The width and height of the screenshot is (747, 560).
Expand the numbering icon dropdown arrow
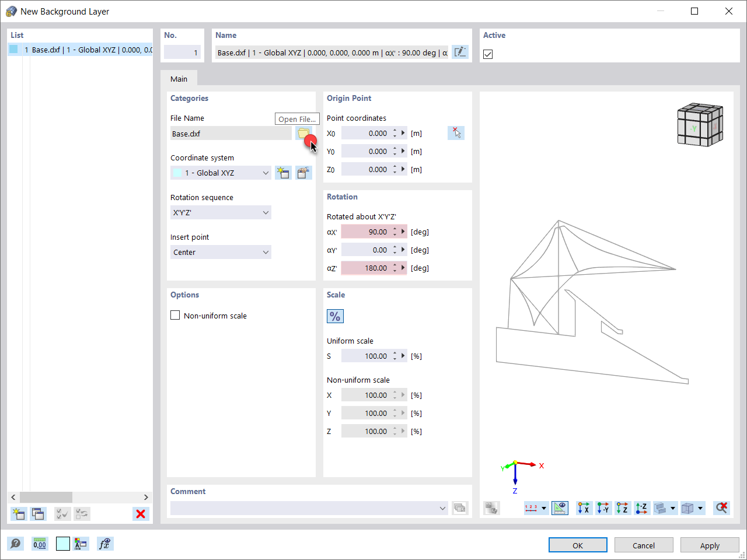tap(544, 508)
